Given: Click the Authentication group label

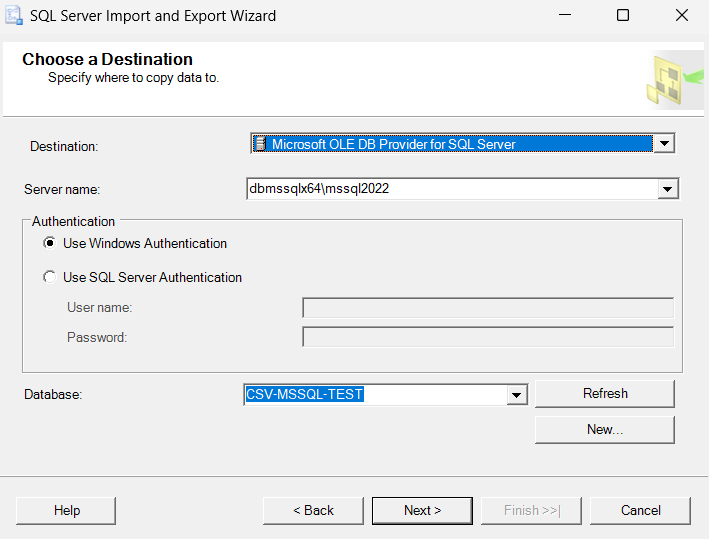Looking at the screenshot, I should pyautogui.click(x=73, y=222).
